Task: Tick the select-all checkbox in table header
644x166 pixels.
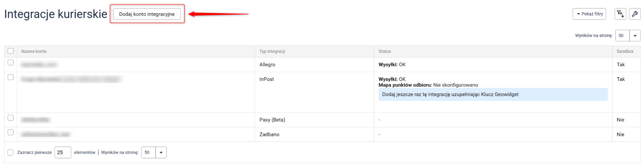Action: coord(11,51)
